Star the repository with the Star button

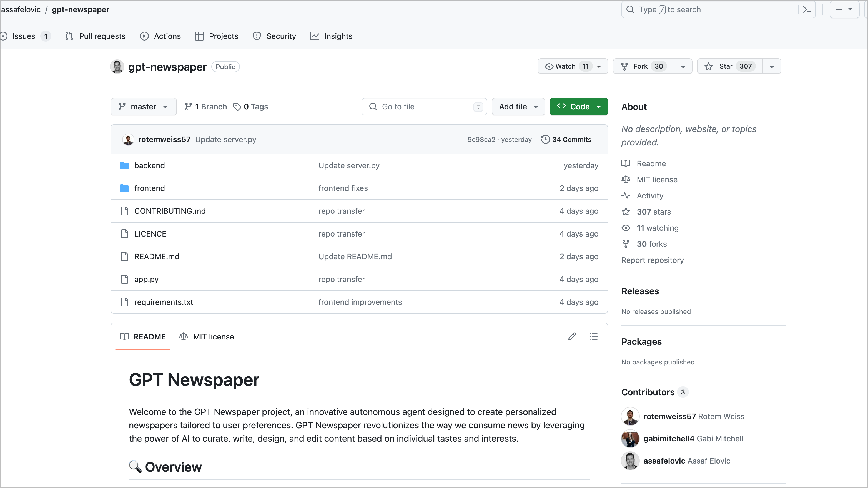pos(730,66)
